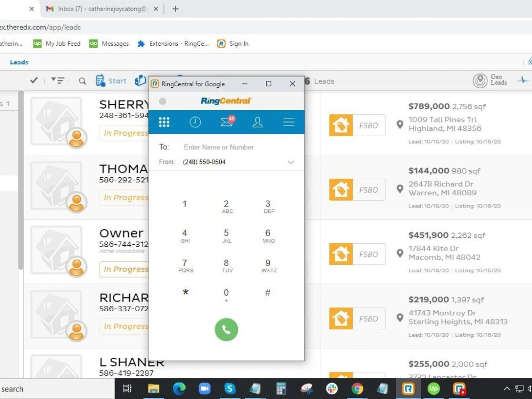
Task: Dial digit 4 GHI on keypad
Action: (185, 236)
